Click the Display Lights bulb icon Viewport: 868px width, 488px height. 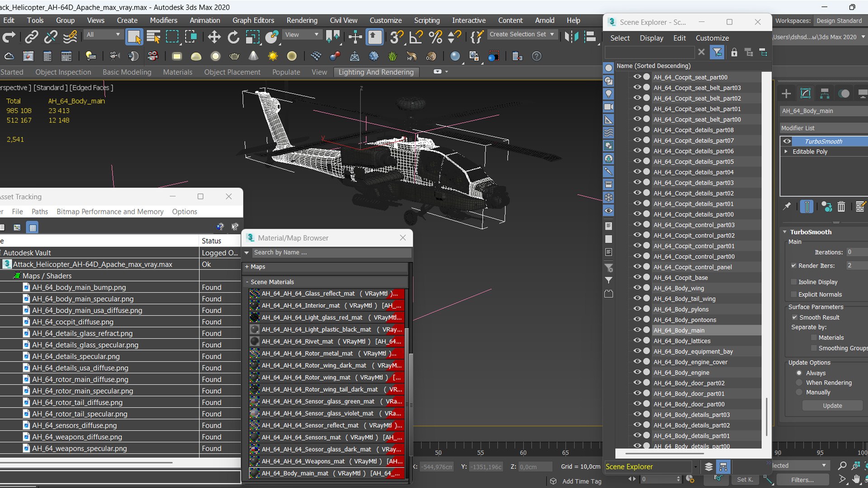(609, 94)
